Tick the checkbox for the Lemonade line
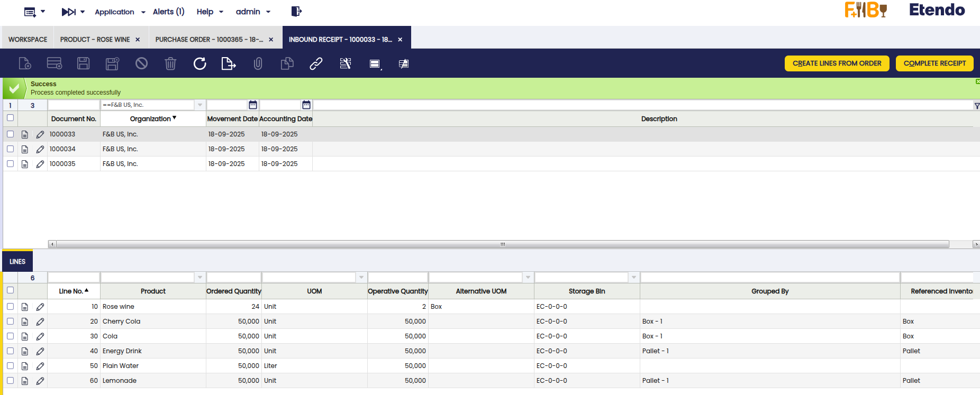The width and height of the screenshot is (980, 395). pos(10,381)
